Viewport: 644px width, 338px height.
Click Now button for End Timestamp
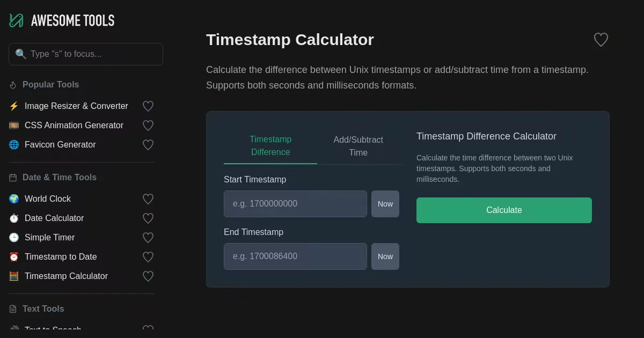tap(385, 256)
